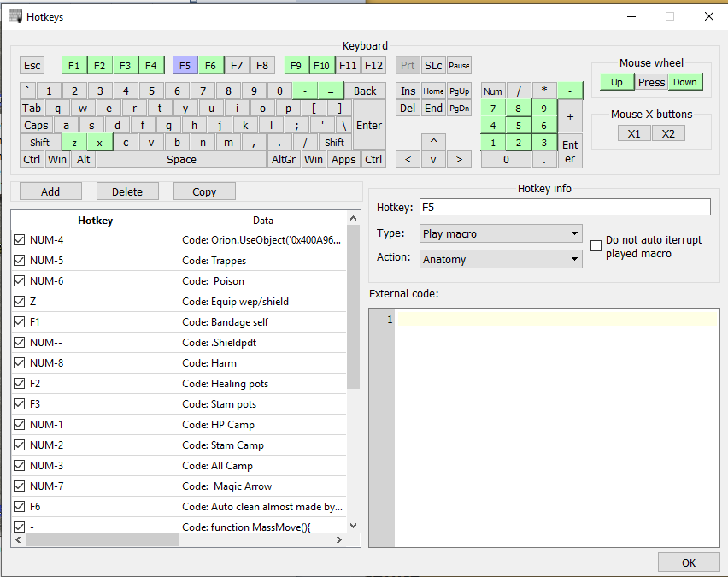Image resolution: width=728 pixels, height=577 pixels.
Task: Open the Type dropdown showing Play macro
Action: [501, 233]
